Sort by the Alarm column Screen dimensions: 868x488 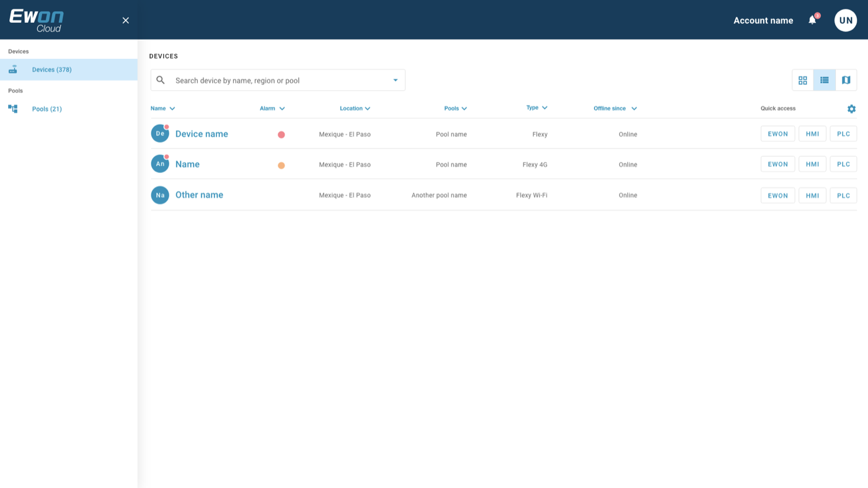point(272,109)
